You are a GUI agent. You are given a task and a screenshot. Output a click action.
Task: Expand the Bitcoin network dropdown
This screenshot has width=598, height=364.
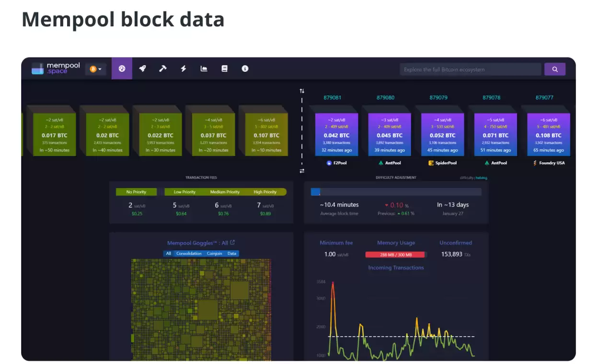click(96, 69)
